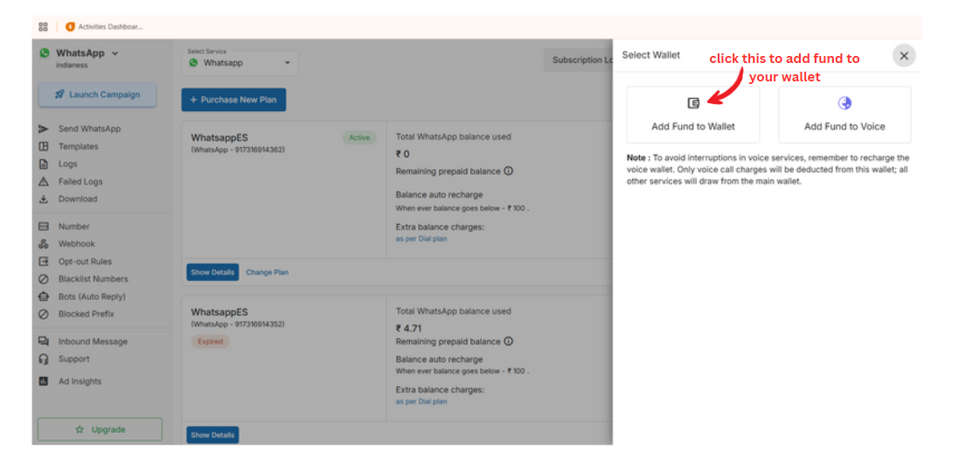Click 'as per Dial plan' link in Active plan
Image resolution: width=980 pixels, height=475 pixels.
point(421,239)
